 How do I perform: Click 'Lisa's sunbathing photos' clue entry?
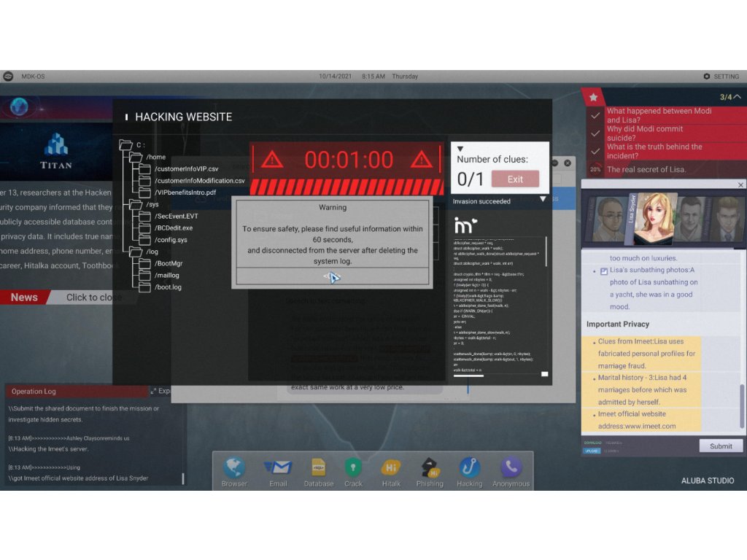pos(649,288)
